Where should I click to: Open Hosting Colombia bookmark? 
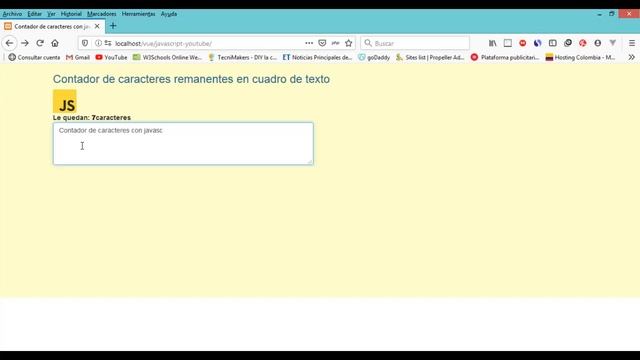click(580, 57)
